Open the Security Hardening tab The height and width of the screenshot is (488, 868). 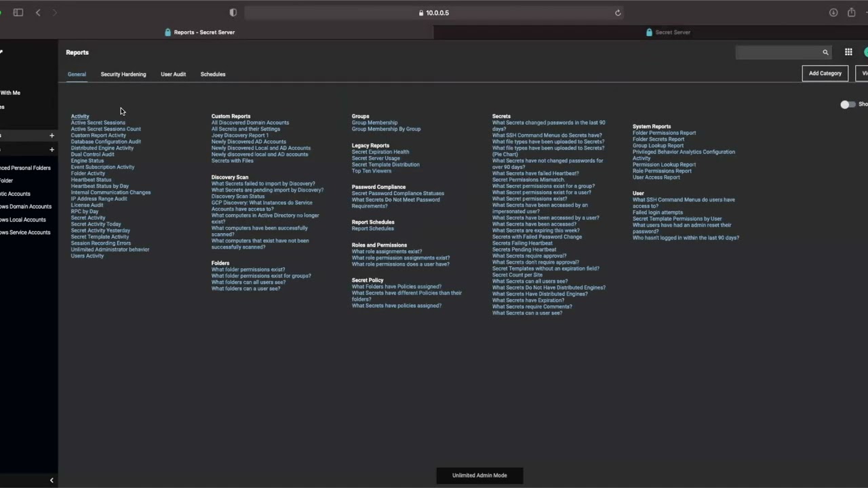(123, 74)
